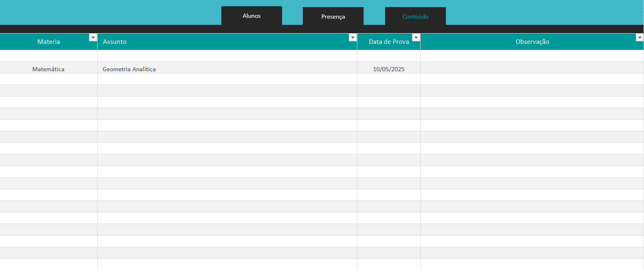Viewport: 644px width, 270px height.
Task: Click the 10/05/2025 date cell
Action: [388, 69]
